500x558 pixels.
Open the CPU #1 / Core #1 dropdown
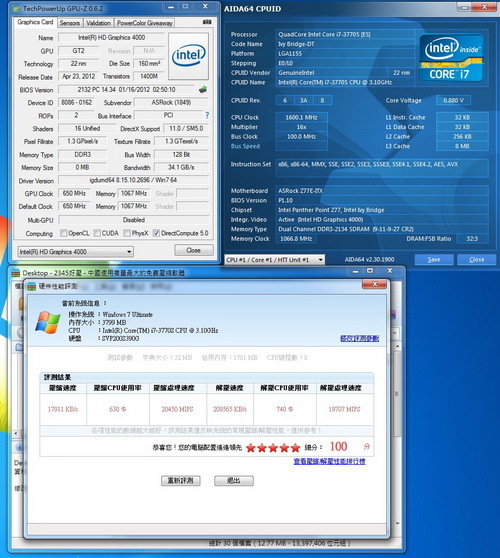point(274,260)
